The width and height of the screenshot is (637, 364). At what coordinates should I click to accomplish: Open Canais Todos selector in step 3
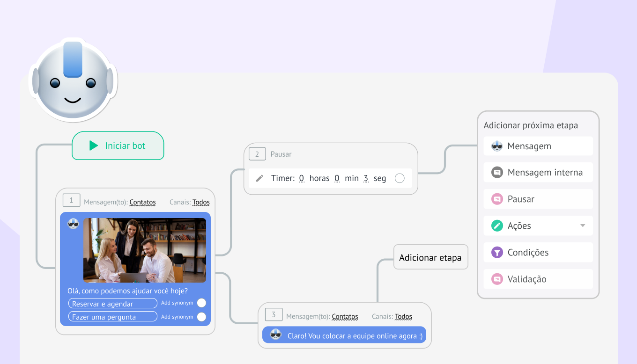403,317
